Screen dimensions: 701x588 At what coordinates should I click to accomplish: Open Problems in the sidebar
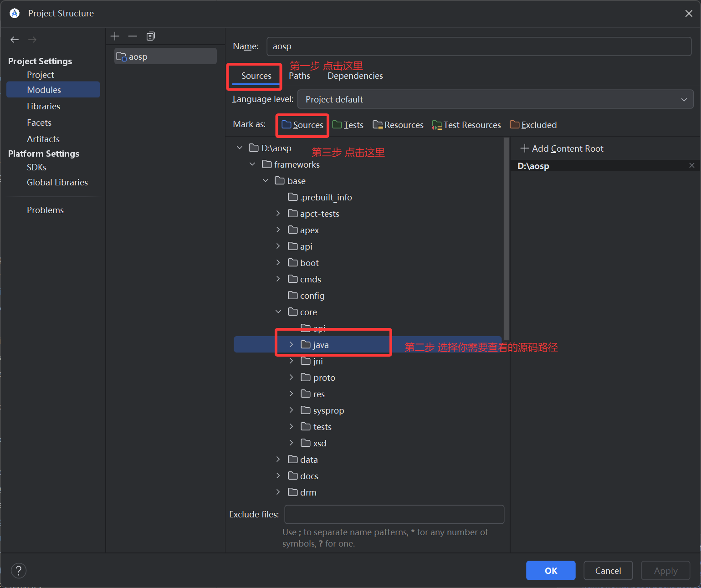point(45,210)
